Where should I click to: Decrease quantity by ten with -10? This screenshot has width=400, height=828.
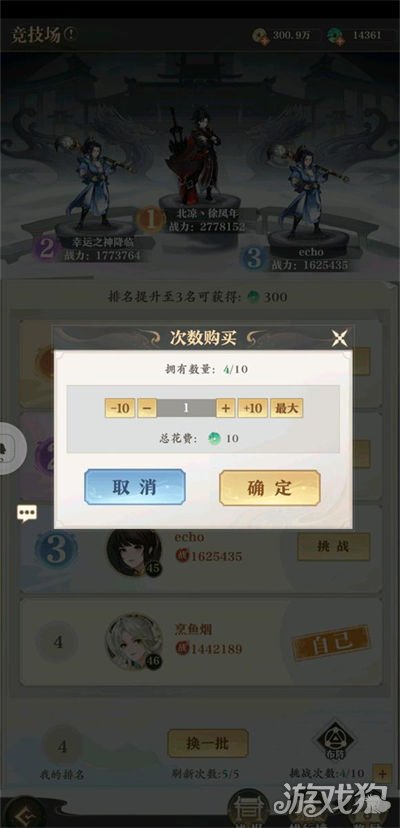[120, 408]
